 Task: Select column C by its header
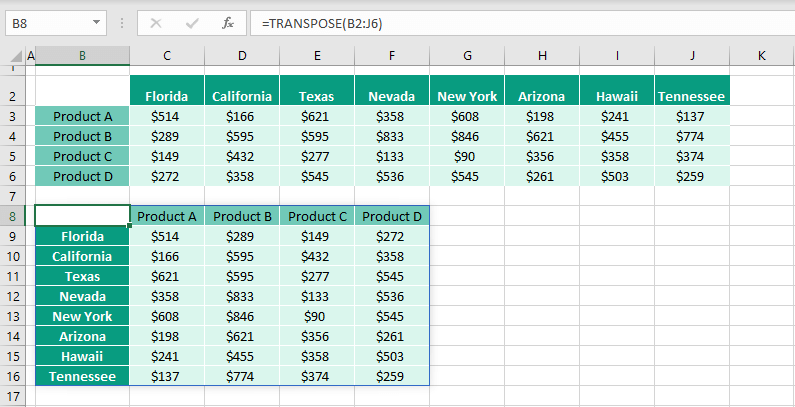coord(167,56)
